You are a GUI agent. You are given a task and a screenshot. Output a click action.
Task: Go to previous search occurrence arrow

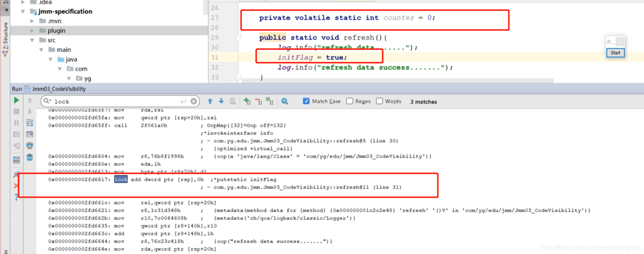[x=210, y=101]
